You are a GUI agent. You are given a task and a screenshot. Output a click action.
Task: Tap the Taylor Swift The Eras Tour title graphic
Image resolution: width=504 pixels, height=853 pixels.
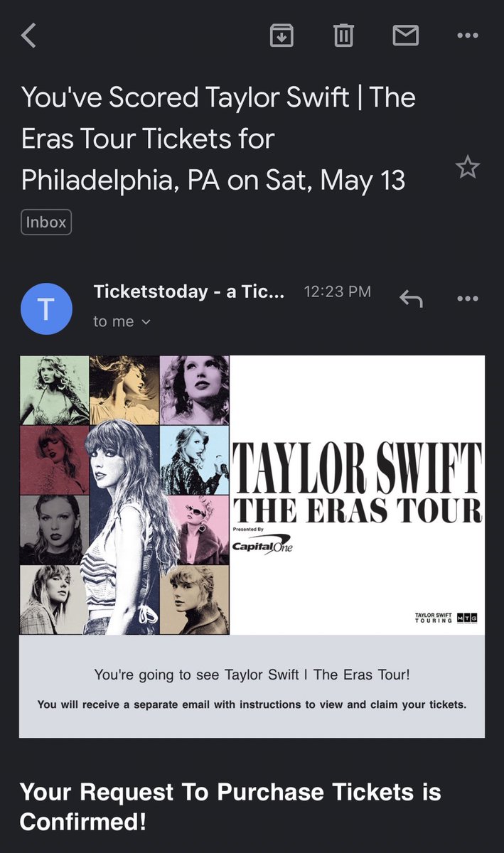coord(358,483)
